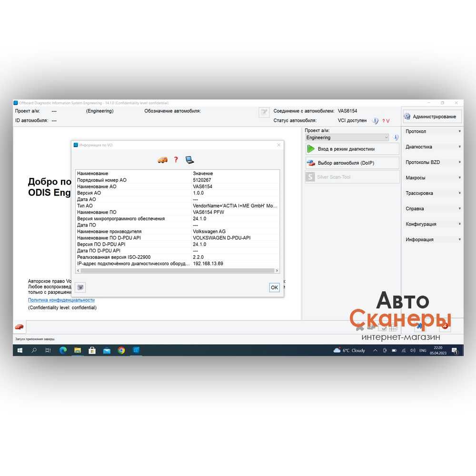Click info icon next to Engineering dropdown
476x476 pixels.
point(396,138)
